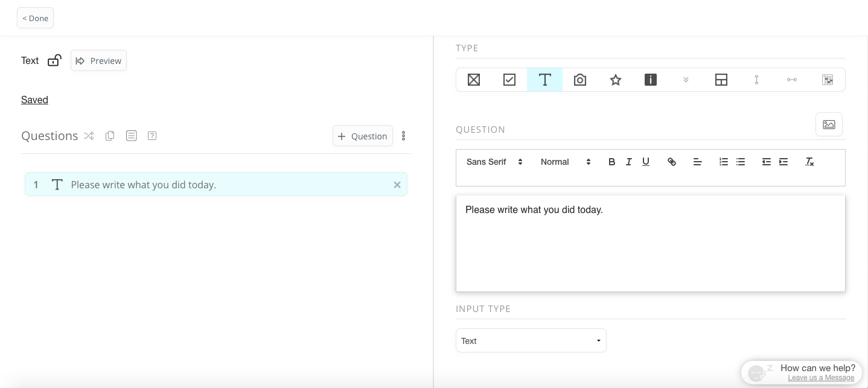Image resolution: width=868 pixels, height=388 pixels.
Task: Select the camera photo question type
Action: click(580, 80)
